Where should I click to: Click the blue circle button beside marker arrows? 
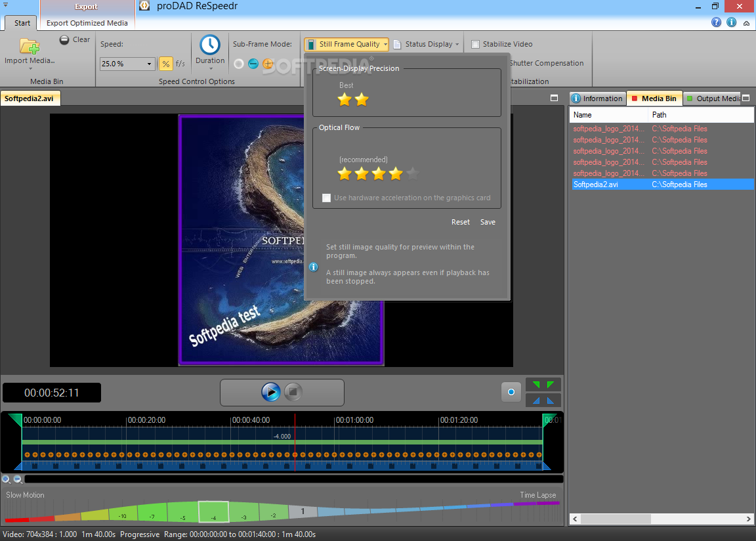coord(511,392)
